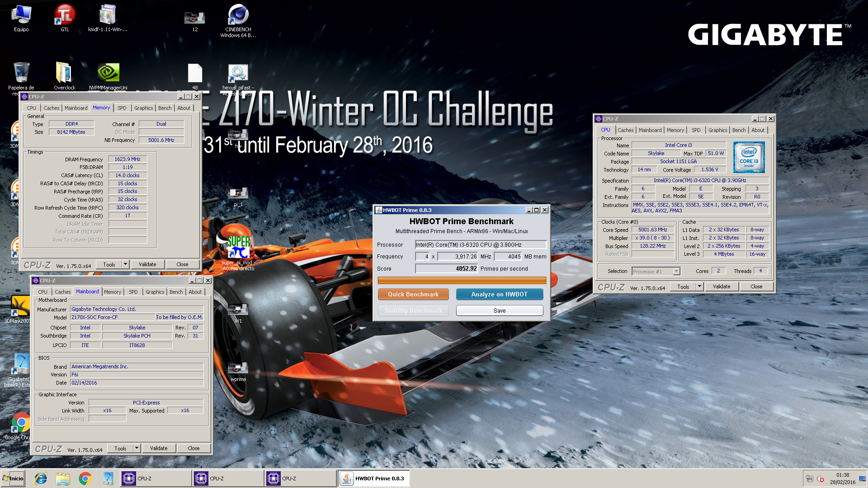Screen dimensions: 868x488
Task: Click the HWBOT Score field 4852.92
Action: (x=446, y=268)
